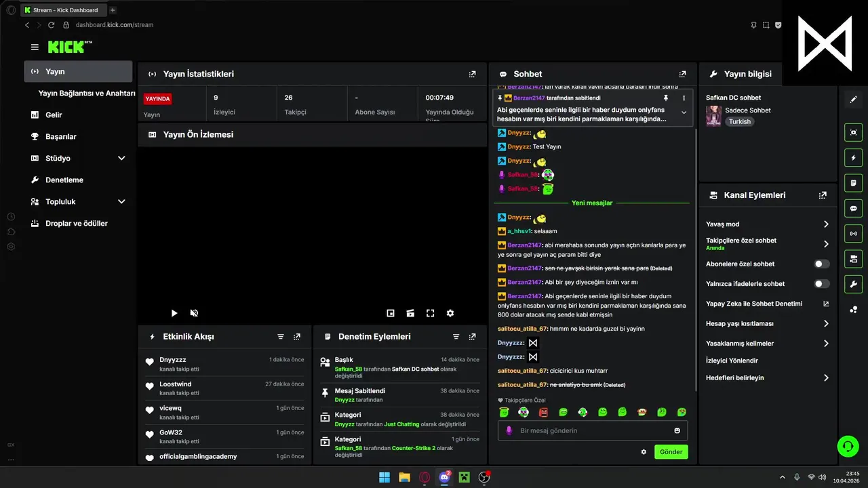
Task: Open filter options for Etkinlik Akışı
Action: click(x=281, y=337)
